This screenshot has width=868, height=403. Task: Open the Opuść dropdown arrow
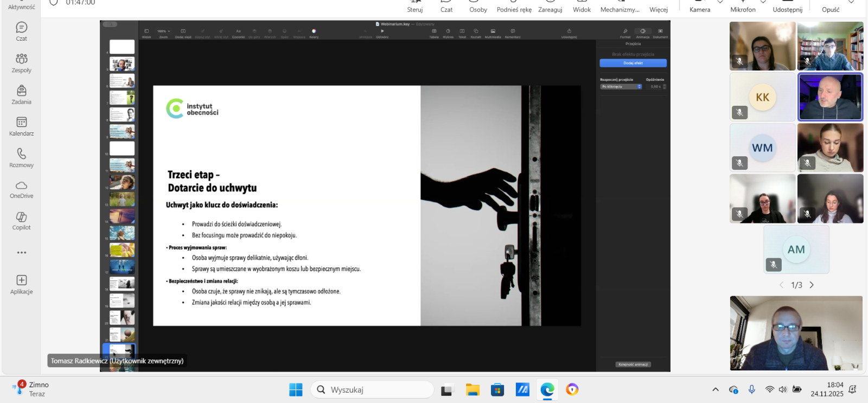point(851,2)
